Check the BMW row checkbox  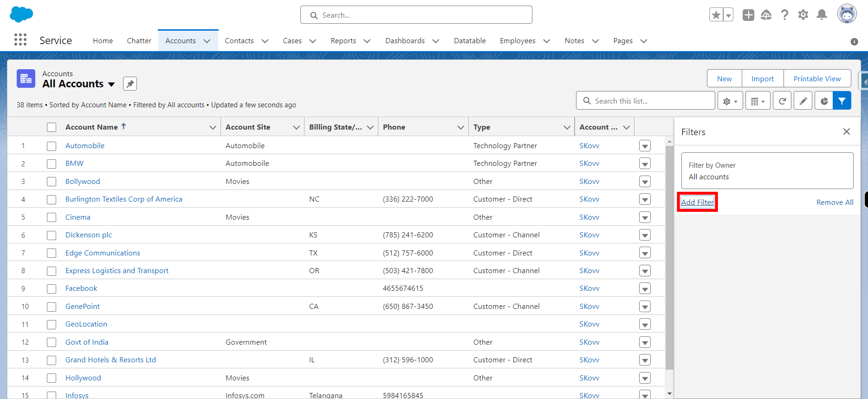click(x=52, y=164)
